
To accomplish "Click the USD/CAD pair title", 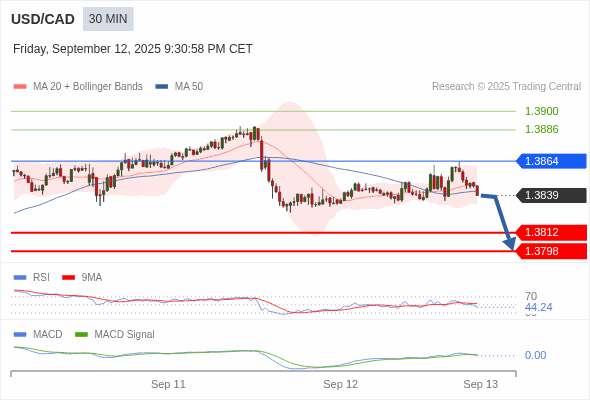I will click(x=43, y=19).
